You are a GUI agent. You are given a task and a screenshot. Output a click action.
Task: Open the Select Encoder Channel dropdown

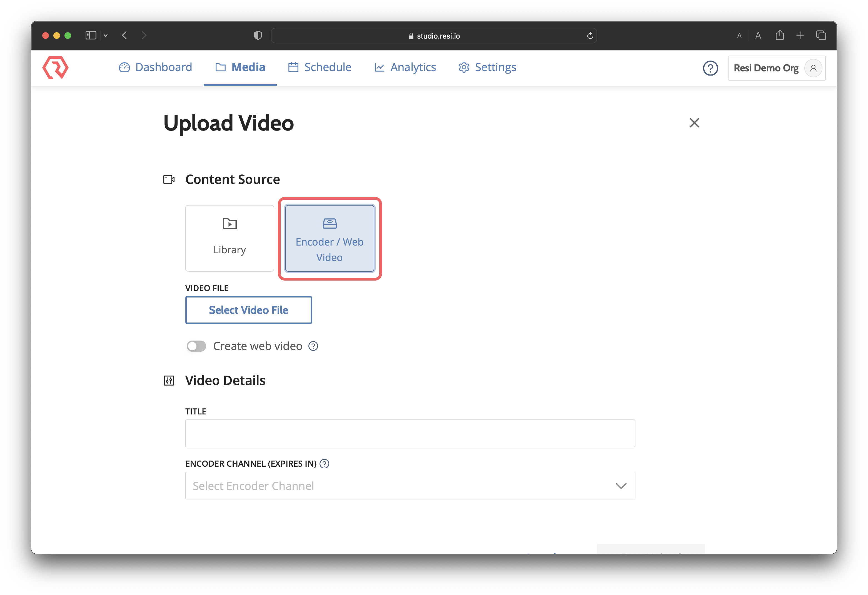[x=410, y=486]
